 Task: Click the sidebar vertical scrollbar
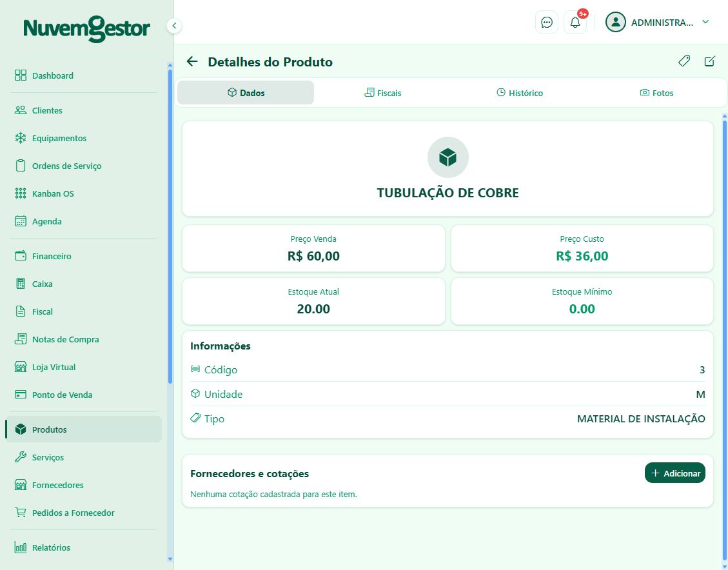click(170, 226)
